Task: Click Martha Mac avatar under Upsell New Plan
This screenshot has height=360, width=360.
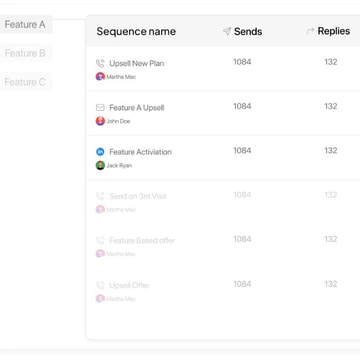Action: [100, 77]
